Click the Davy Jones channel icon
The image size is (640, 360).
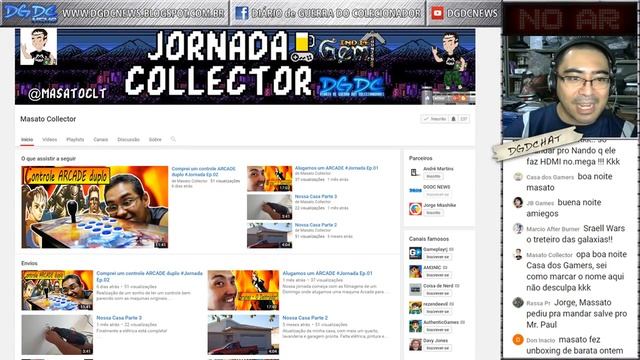click(x=415, y=344)
